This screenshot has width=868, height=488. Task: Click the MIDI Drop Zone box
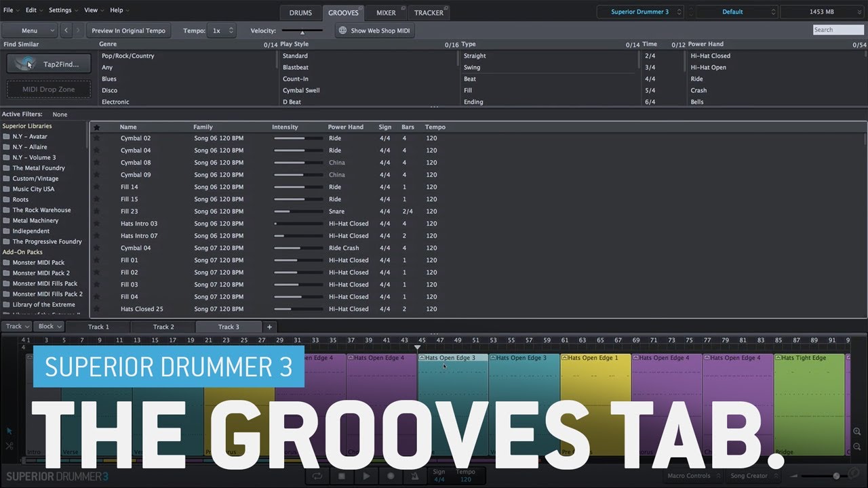click(48, 89)
